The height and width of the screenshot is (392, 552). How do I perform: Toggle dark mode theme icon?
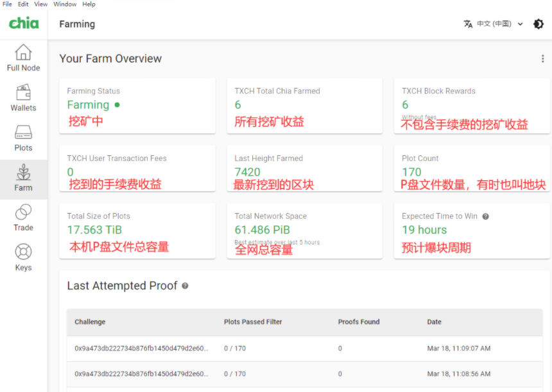tap(539, 24)
